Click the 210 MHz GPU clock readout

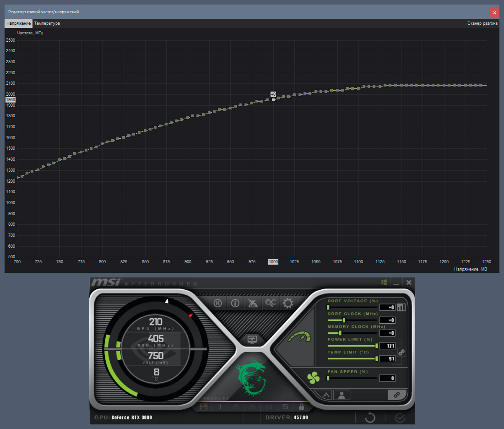tap(156, 321)
